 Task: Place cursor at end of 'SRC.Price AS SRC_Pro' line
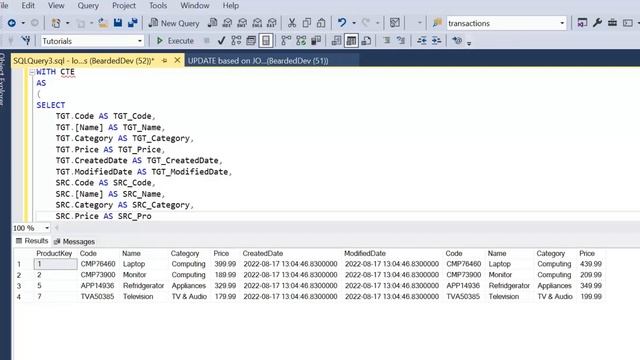coord(152,216)
